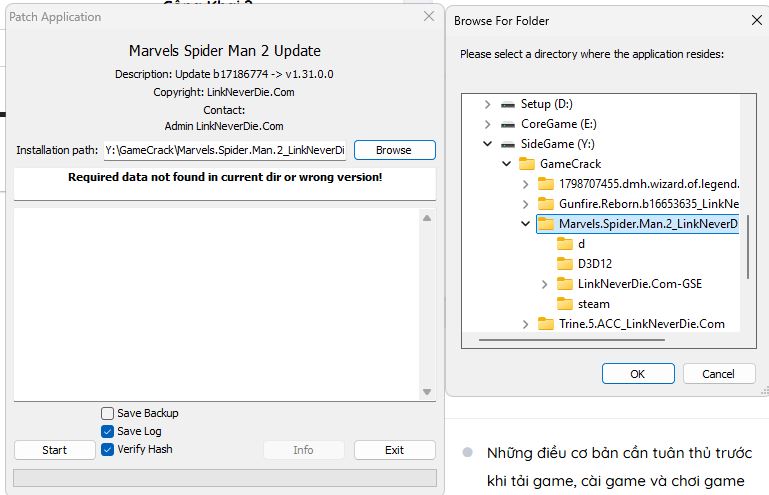Enable the Save Backup checkbox

tap(108, 413)
